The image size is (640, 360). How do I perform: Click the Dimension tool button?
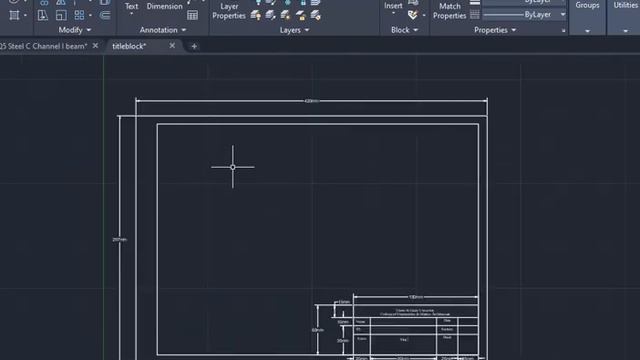164,6
